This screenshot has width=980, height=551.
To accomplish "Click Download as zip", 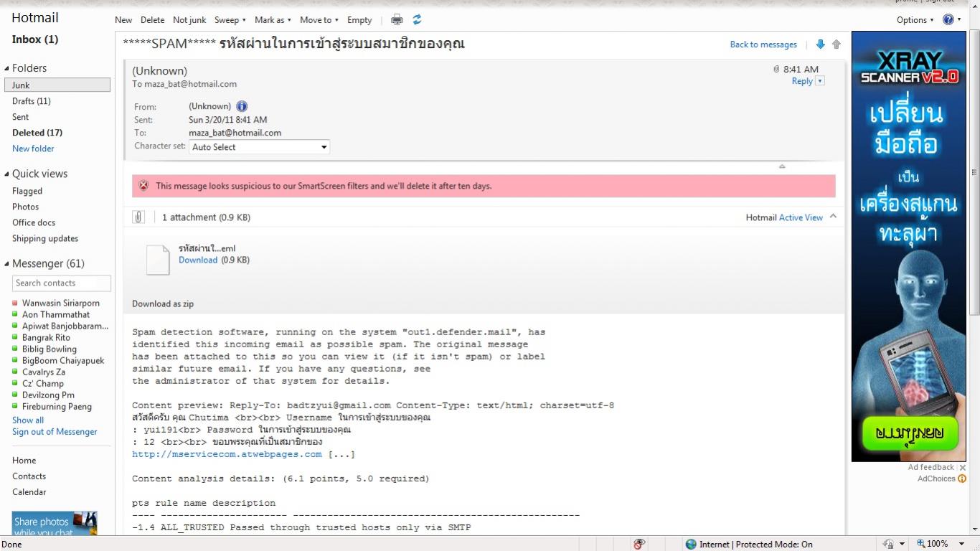I will click(x=163, y=303).
